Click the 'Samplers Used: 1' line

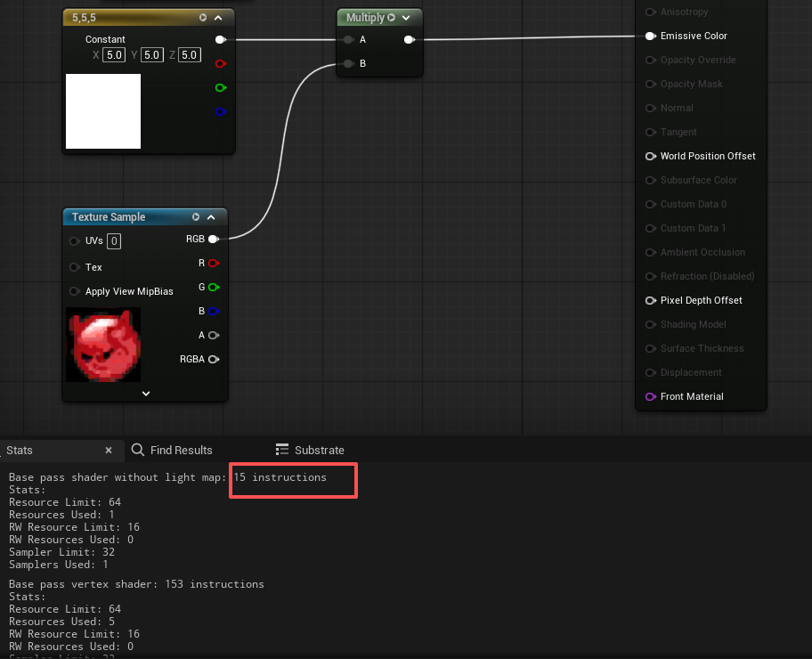coord(59,565)
